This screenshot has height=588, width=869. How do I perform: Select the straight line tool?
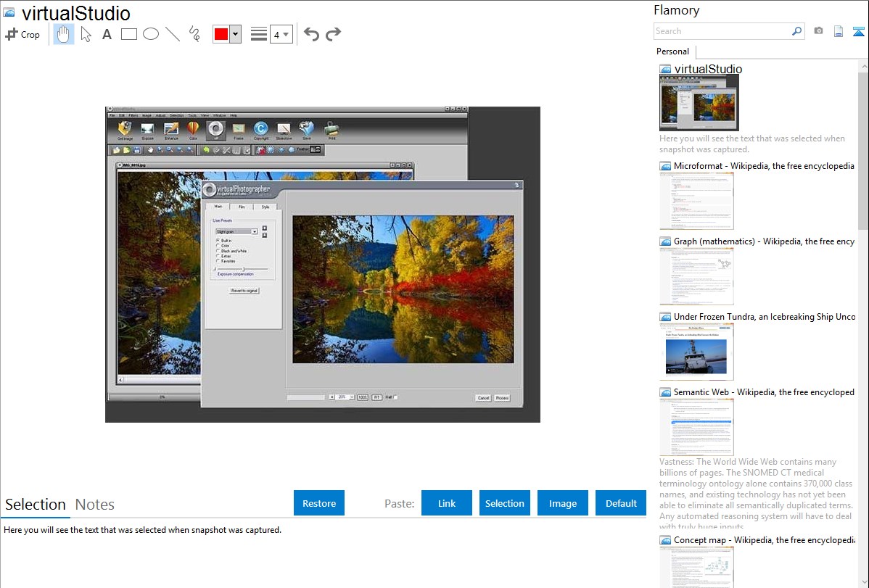tap(172, 34)
